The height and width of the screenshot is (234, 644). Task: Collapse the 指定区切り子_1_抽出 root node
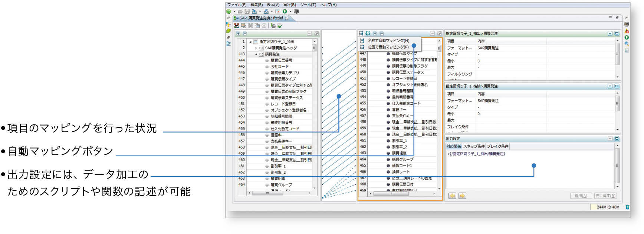251,42
